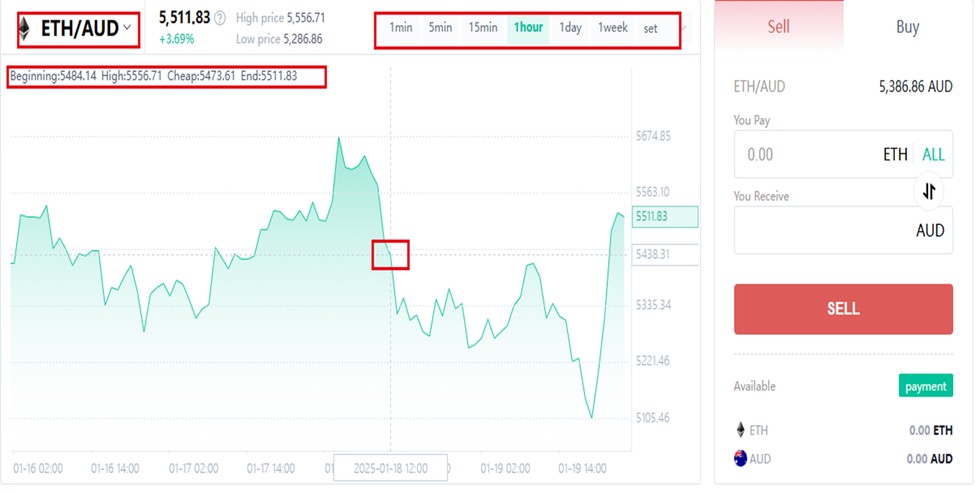980x494 pixels.
Task: Expand the chevron arrow next to set
Action: (x=685, y=28)
